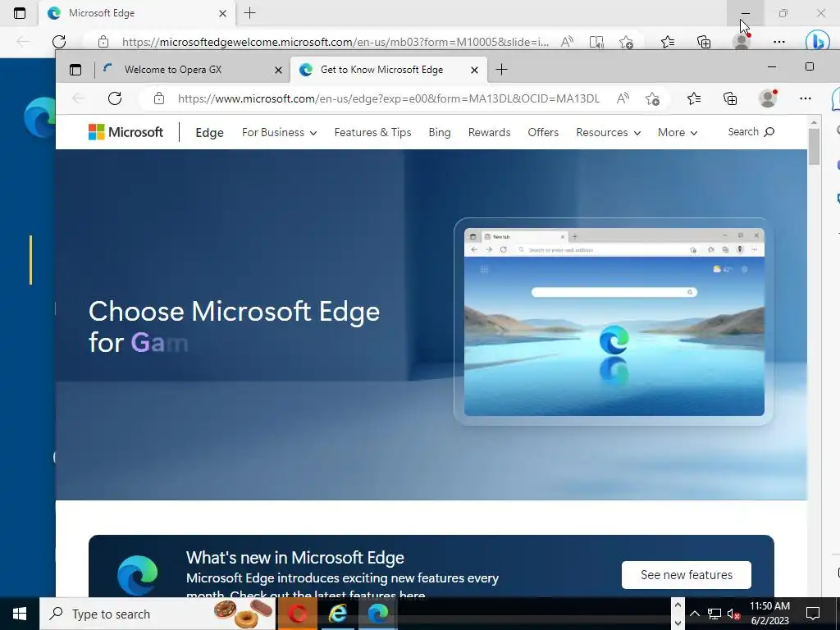Open the notification center icon
The image size is (840, 630).
pos(813,614)
